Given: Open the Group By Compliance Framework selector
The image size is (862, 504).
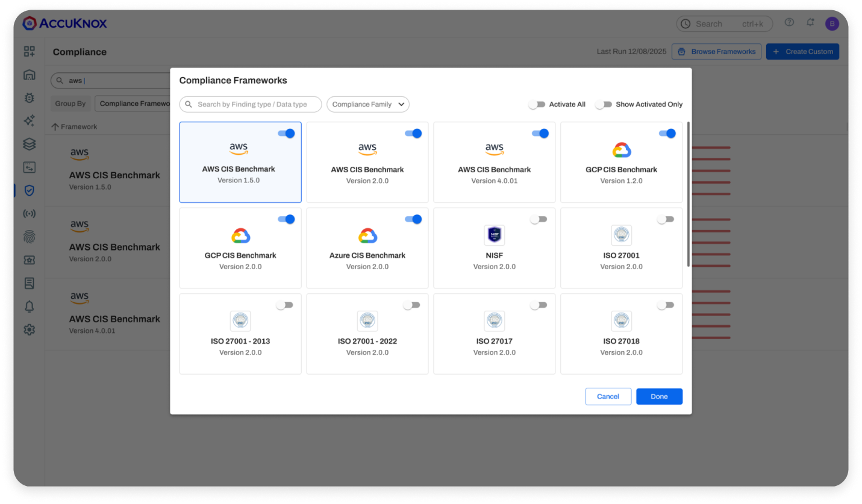Looking at the screenshot, I should [134, 103].
